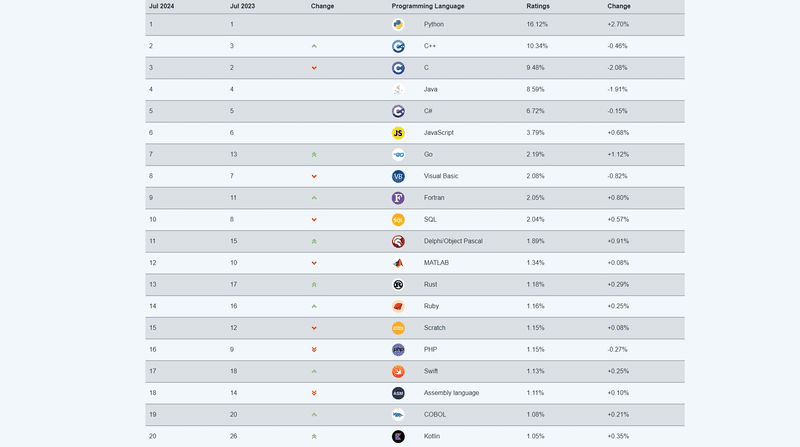Click the Programming Language column header
Image resolution: width=800 pixels, height=447 pixels.
click(428, 6)
